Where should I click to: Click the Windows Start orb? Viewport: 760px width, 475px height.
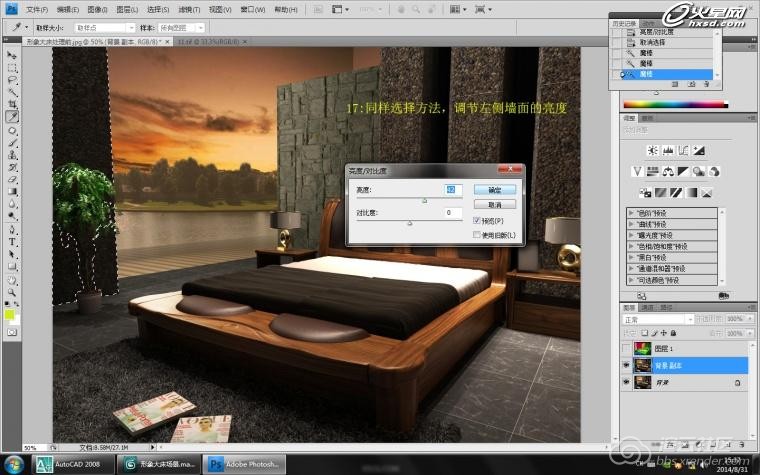[13, 464]
